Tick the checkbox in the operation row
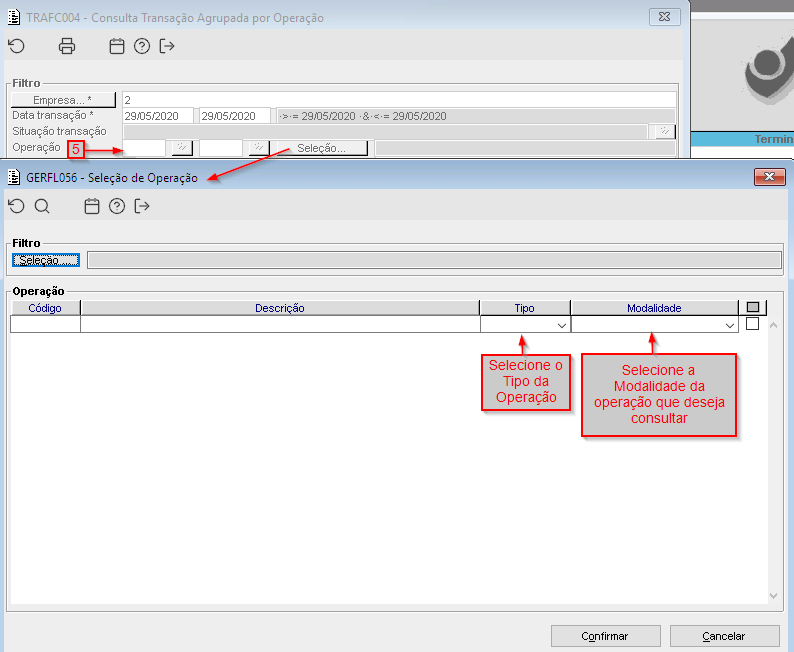 tap(752, 323)
